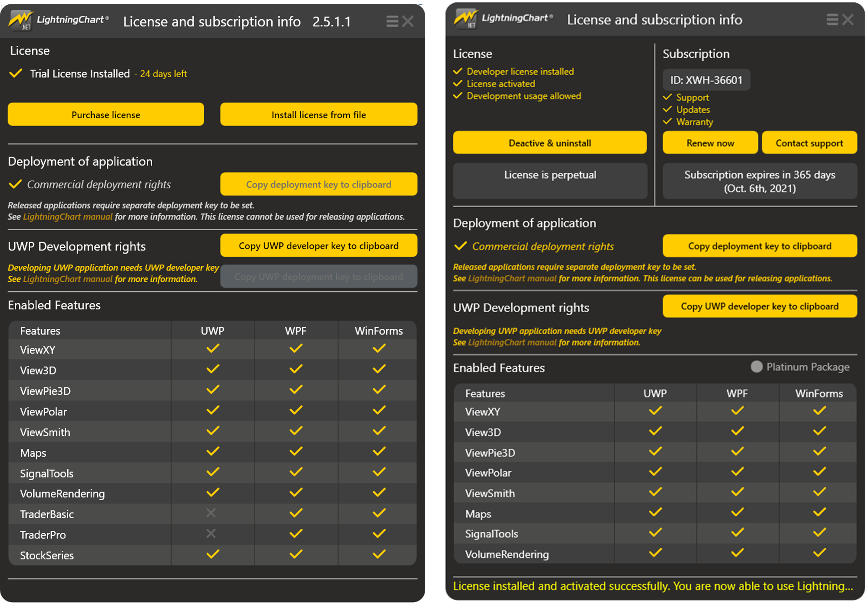Open LightningChart manual link under Deployment, developer window
The width and height of the screenshot is (868, 603).
[x=512, y=278]
